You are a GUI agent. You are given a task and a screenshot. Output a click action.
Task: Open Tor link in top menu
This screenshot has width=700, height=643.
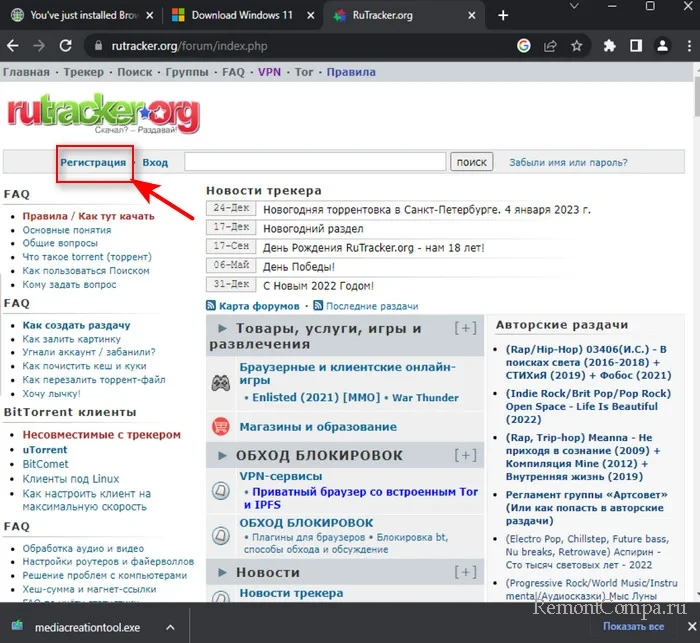[304, 72]
